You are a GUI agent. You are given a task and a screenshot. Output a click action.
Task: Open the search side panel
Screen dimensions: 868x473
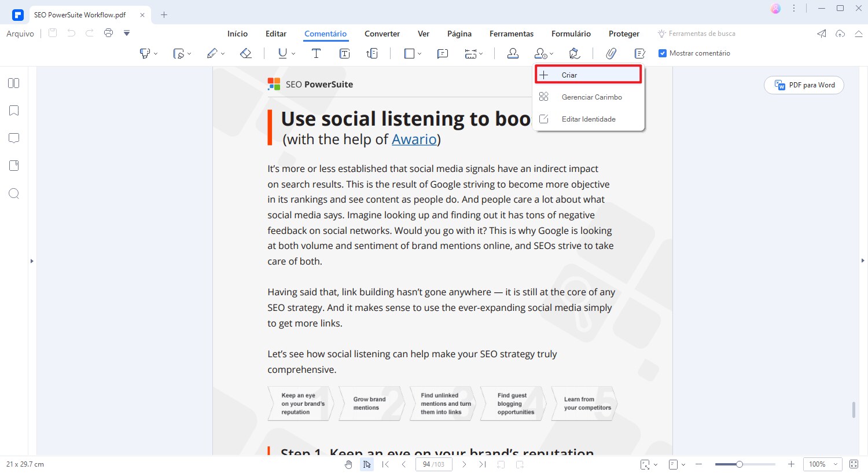14,193
